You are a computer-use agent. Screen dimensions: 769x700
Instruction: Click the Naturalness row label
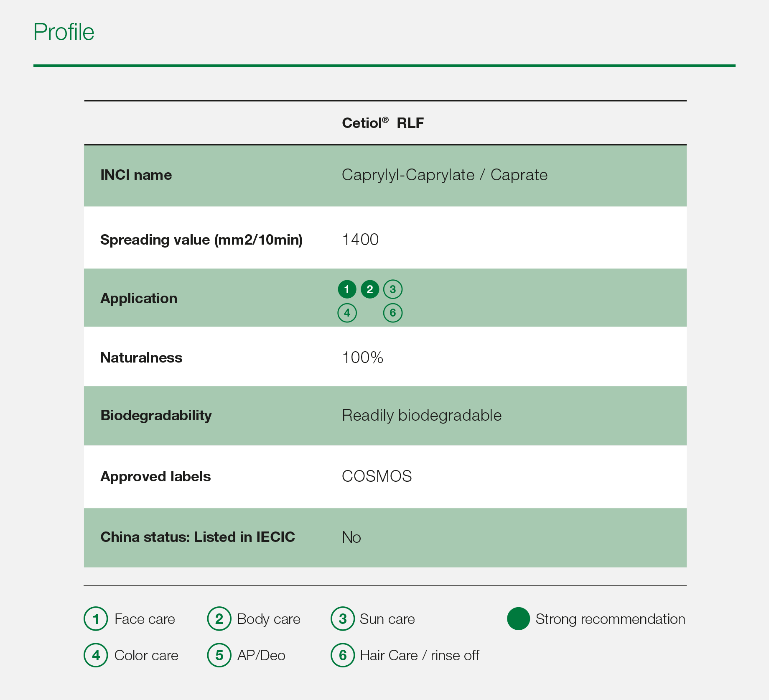[x=141, y=358]
